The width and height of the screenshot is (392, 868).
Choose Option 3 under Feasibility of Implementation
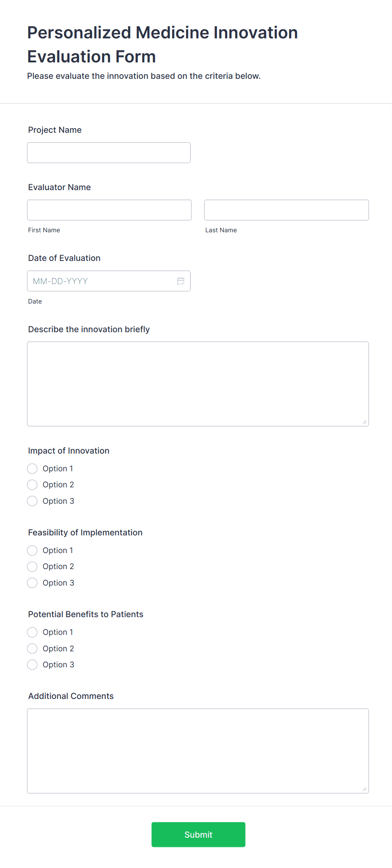pos(32,583)
